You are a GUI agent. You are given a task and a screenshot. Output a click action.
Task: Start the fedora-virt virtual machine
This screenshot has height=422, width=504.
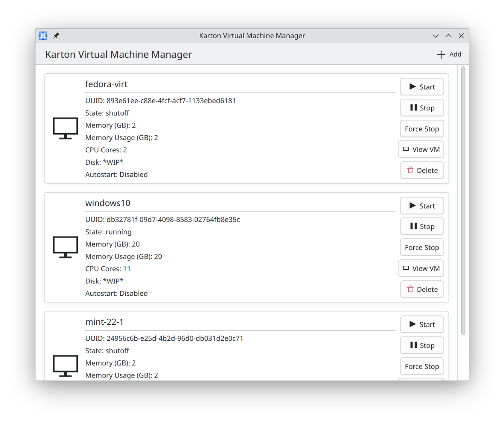pyautogui.click(x=422, y=87)
